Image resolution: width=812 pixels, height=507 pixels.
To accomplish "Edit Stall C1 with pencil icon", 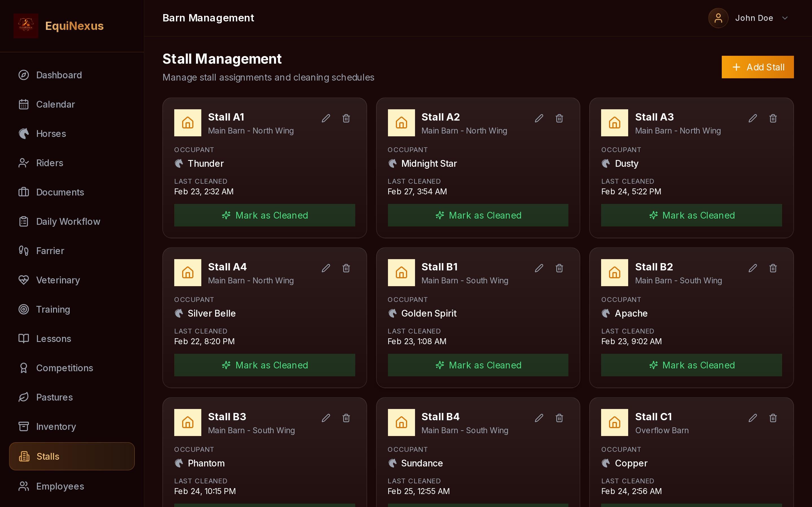I will click(x=753, y=418).
